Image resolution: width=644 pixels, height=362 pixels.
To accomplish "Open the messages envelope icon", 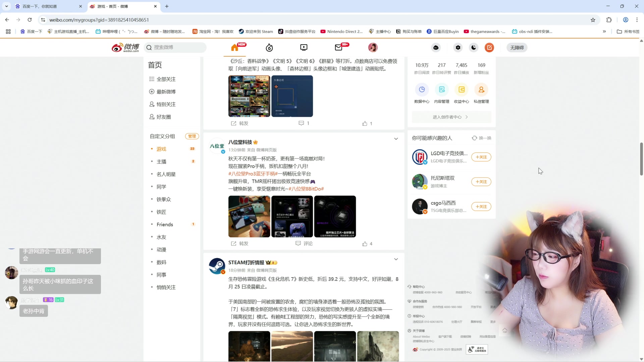I will (338, 48).
